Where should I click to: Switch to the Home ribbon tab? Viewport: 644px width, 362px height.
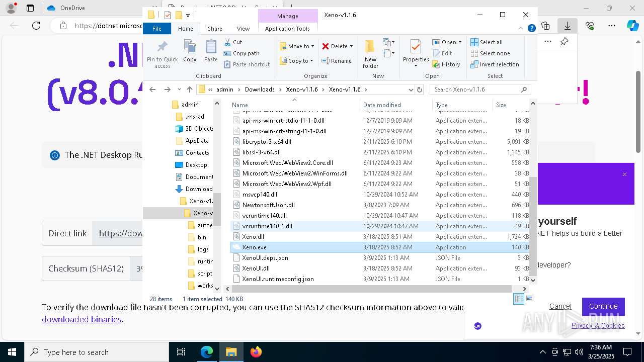tap(185, 29)
